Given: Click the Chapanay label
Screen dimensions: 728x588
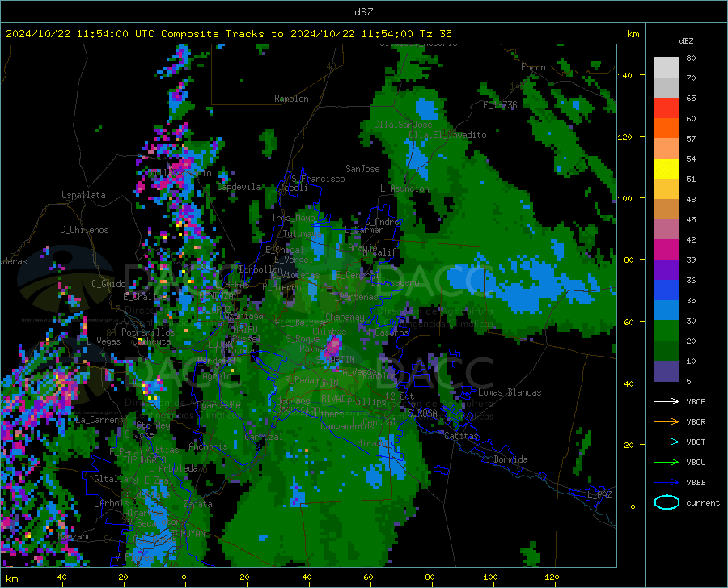Looking at the screenshot, I should [x=345, y=317].
